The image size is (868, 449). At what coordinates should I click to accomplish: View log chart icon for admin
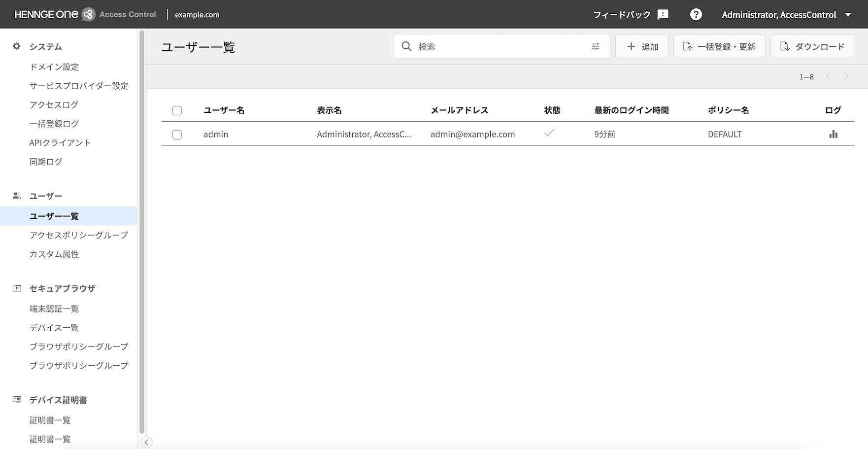pyautogui.click(x=833, y=134)
